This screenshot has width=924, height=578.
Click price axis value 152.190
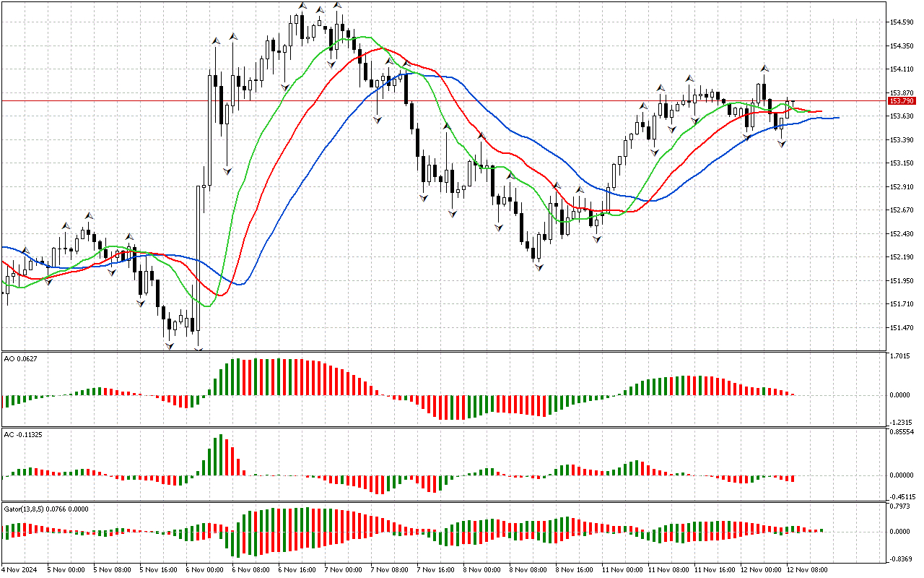pos(902,257)
